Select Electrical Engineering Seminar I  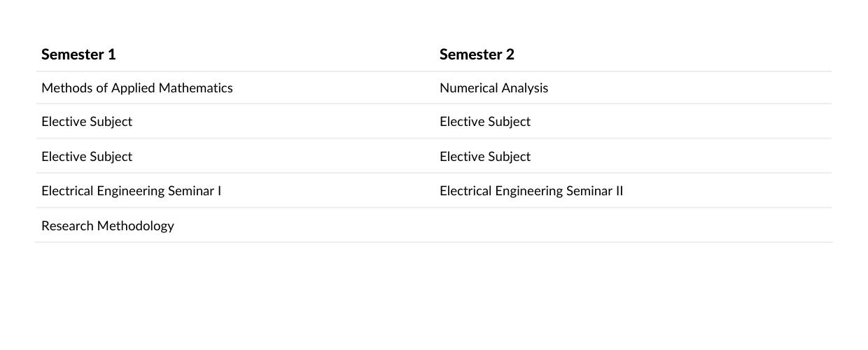click(x=132, y=191)
